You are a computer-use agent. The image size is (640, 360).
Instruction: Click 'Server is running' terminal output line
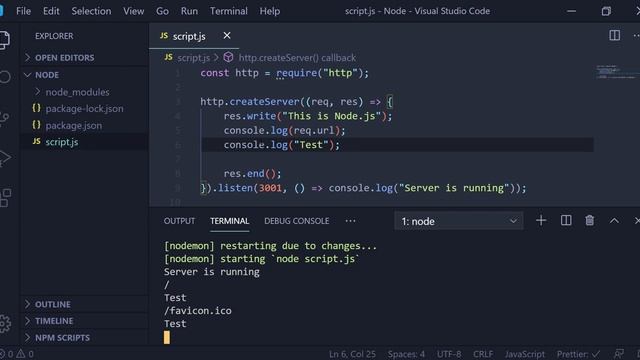pos(211,272)
